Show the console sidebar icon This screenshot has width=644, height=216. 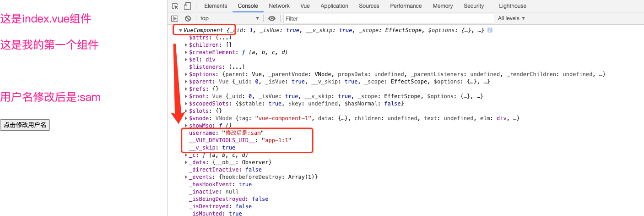[175, 18]
